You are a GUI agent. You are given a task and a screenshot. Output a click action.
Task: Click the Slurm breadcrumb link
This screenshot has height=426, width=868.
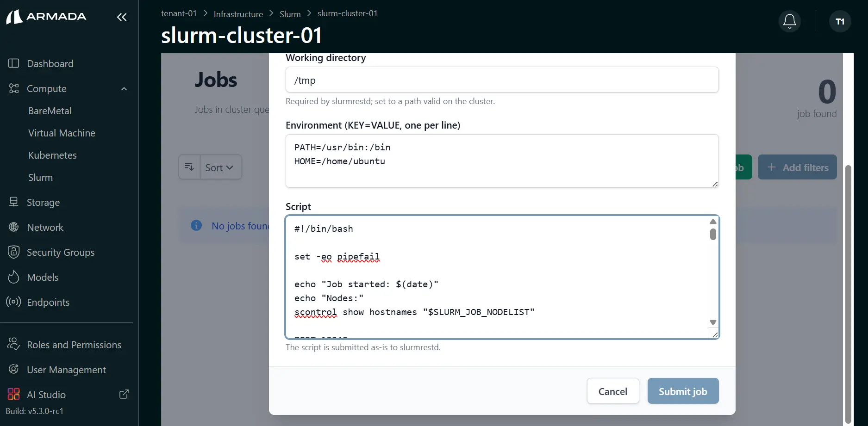(x=290, y=14)
